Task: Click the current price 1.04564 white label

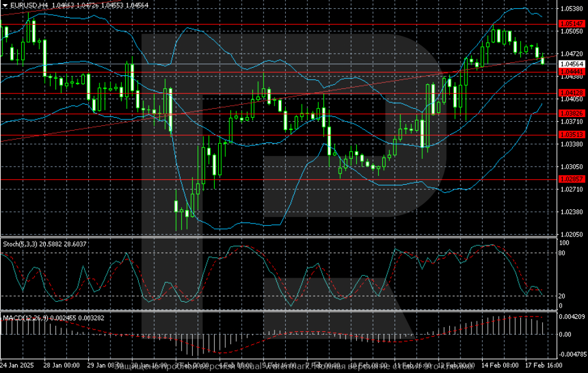Action: [572, 64]
